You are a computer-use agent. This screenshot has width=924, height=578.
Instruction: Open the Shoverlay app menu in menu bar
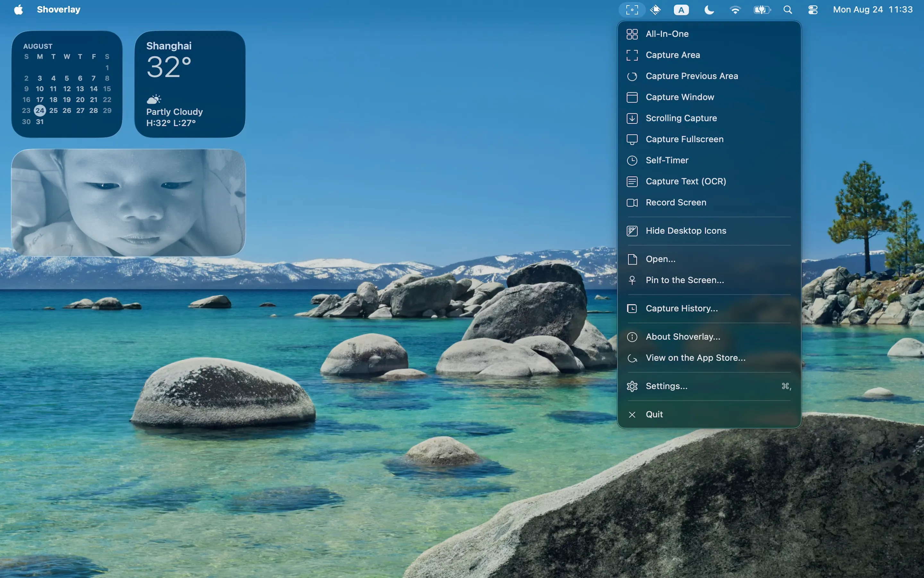[58, 10]
